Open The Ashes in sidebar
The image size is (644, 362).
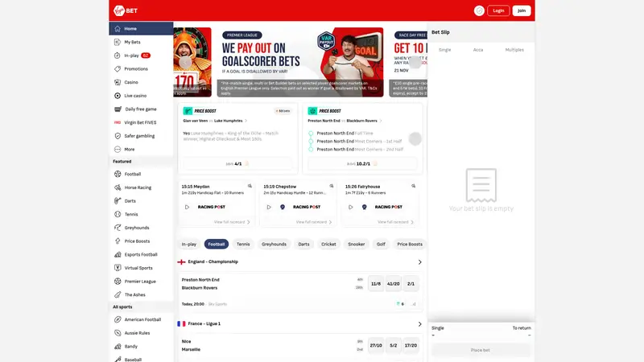click(x=141, y=294)
